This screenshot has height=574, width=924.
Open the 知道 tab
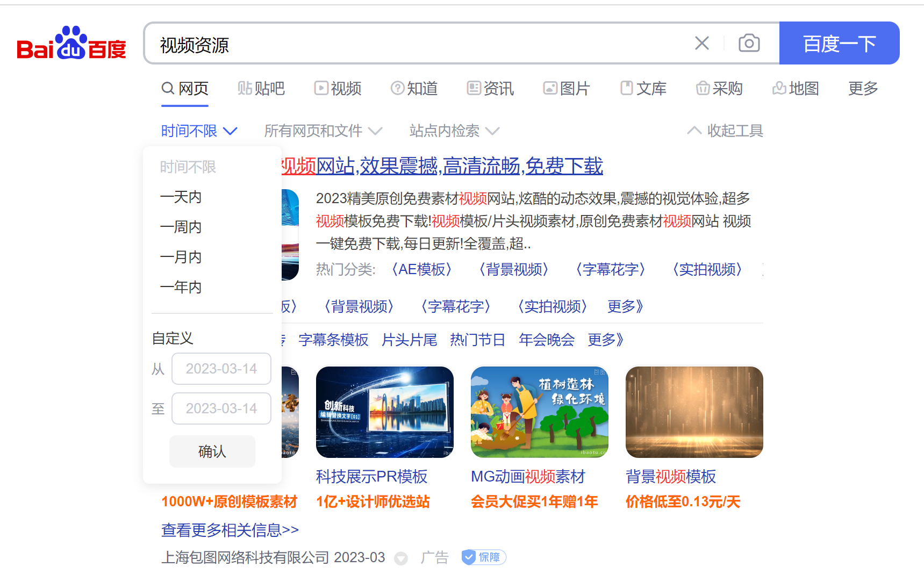pos(414,88)
